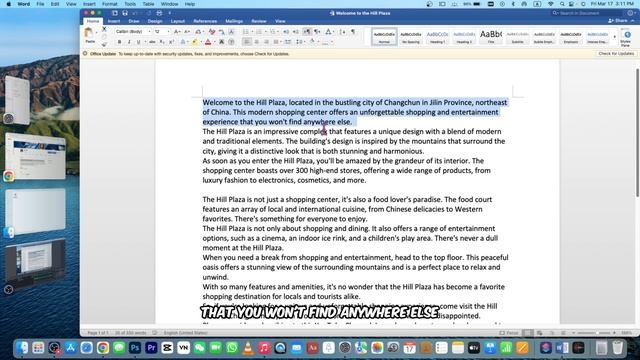Center align the paragraph
The height and width of the screenshot is (360, 640).
click(x=257, y=42)
